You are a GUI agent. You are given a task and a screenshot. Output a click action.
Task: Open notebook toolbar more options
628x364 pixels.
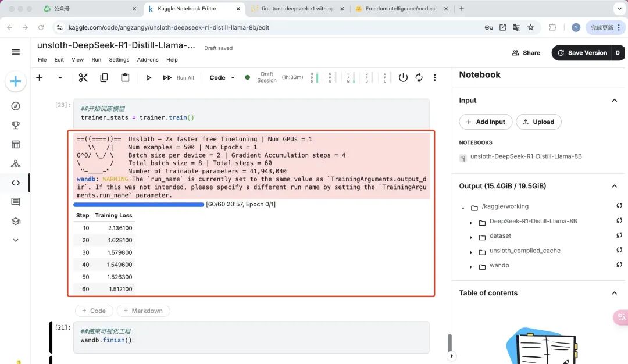434,78
